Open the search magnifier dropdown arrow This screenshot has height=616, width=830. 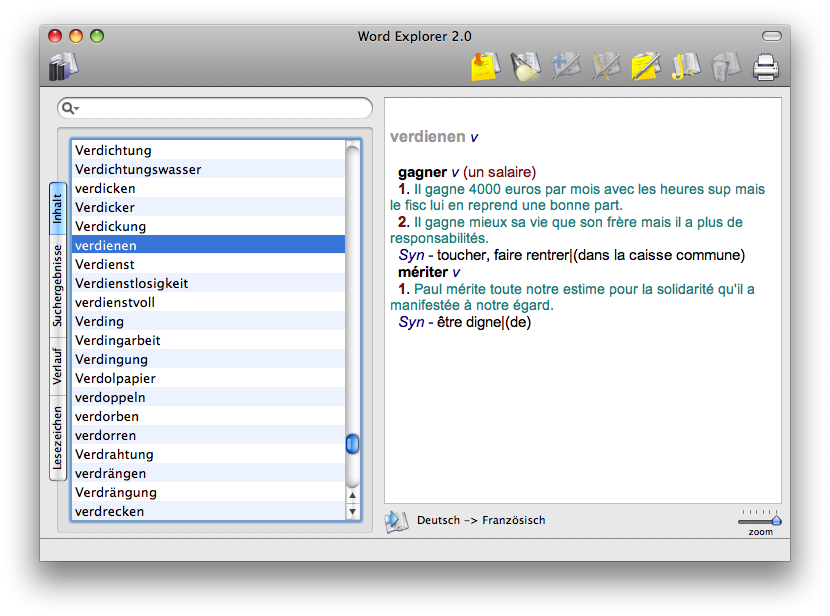[x=70, y=108]
